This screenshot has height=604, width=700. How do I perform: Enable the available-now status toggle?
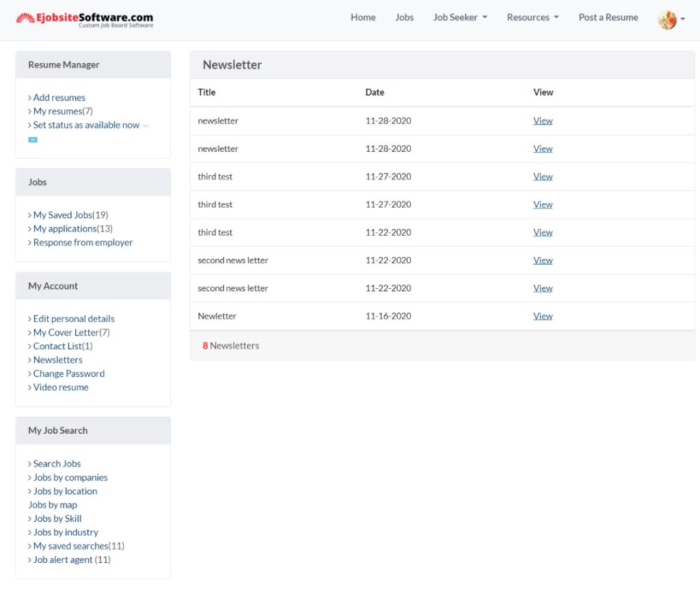(x=33, y=139)
